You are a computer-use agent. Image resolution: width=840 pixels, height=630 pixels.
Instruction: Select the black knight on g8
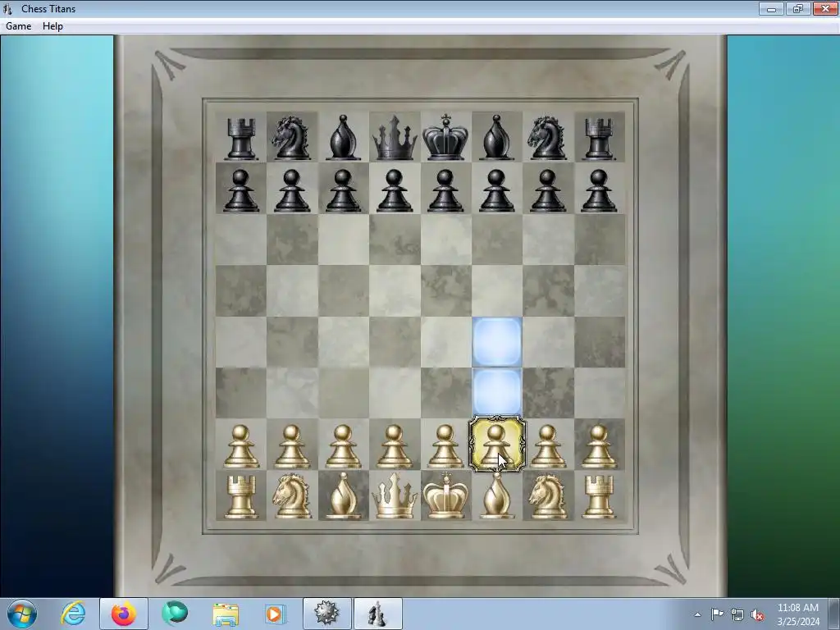pyautogui.click(x=548, y=138)
